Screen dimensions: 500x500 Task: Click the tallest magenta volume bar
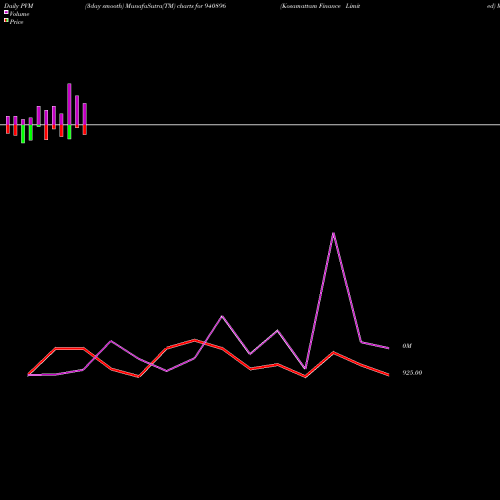[69, 104]
